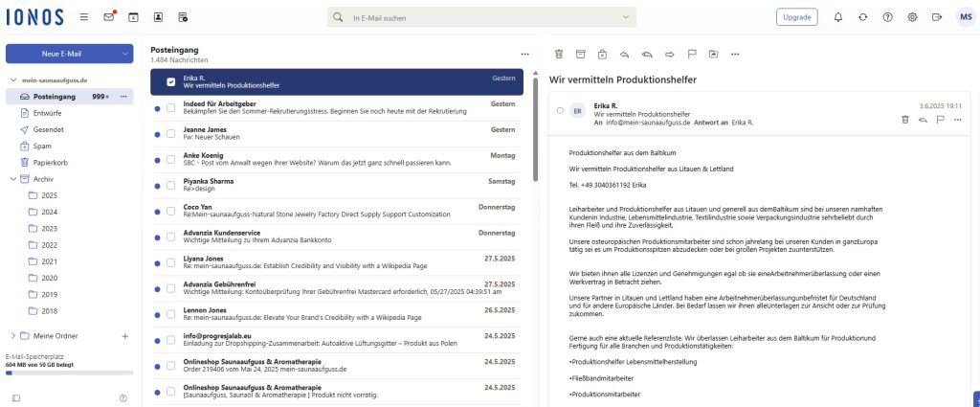Check the Anke Koenig message
This screenshot has height=407, width=980.
(x=170, y=159)
